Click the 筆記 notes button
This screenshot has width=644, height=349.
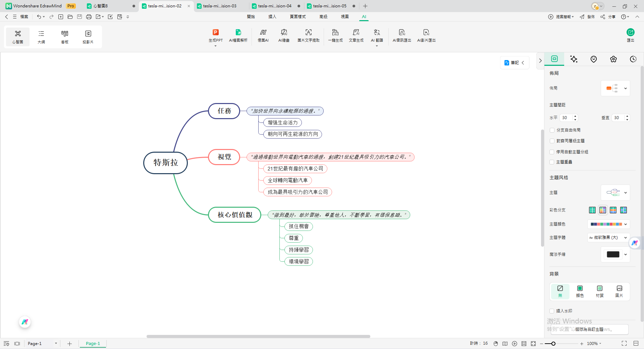pyautogui.click(x=515, y=63)
